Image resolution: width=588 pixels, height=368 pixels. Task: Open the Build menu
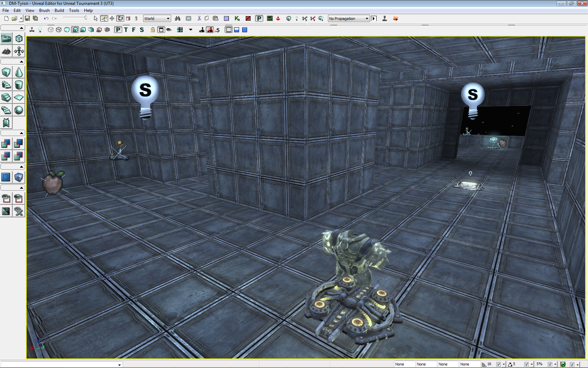pyautogui.click(x=59, y=11)
